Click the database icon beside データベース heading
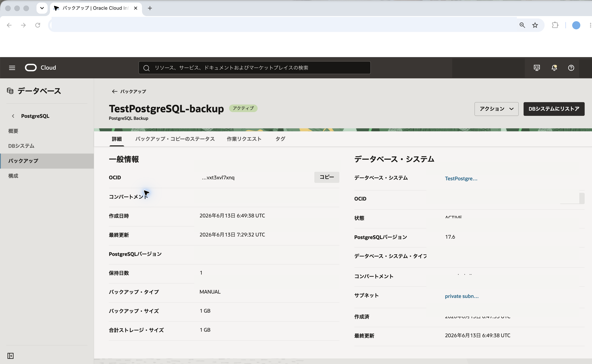 (10, 91)
